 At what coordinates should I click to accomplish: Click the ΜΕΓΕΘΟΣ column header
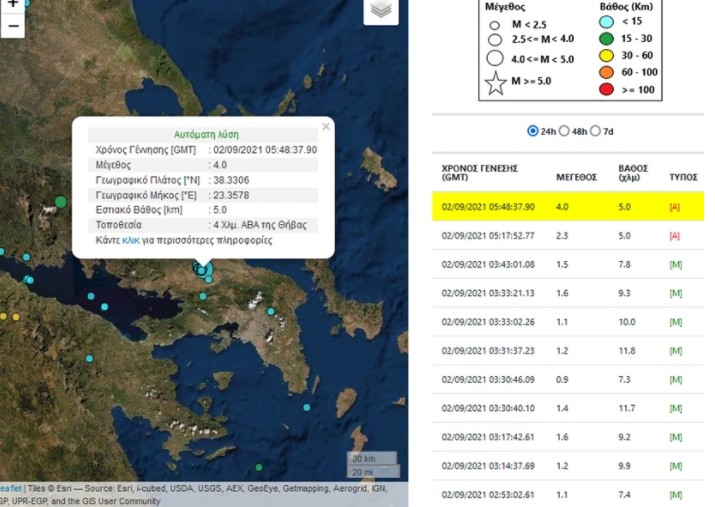pyautogui.click(x=576, y=177)
